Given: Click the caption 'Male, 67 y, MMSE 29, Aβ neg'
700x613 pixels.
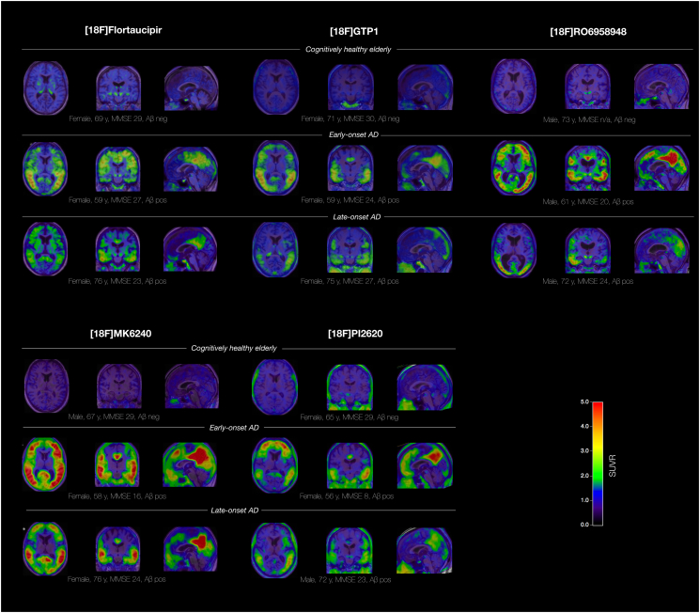Looking at the screenshot, I should click(x=114, y=417).
